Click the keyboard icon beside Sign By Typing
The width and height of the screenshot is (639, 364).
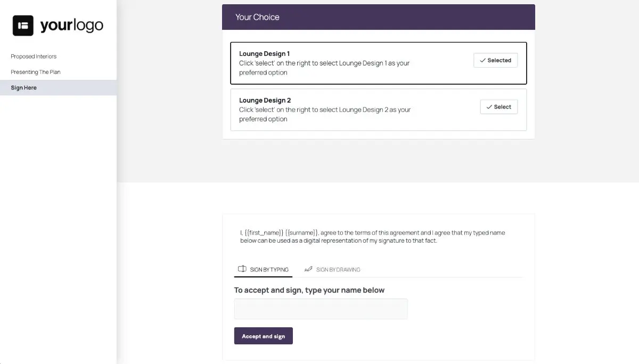[x=243, y=269]
